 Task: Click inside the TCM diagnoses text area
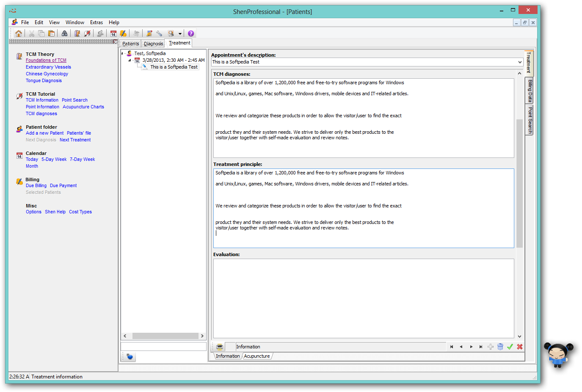(364, 118)
